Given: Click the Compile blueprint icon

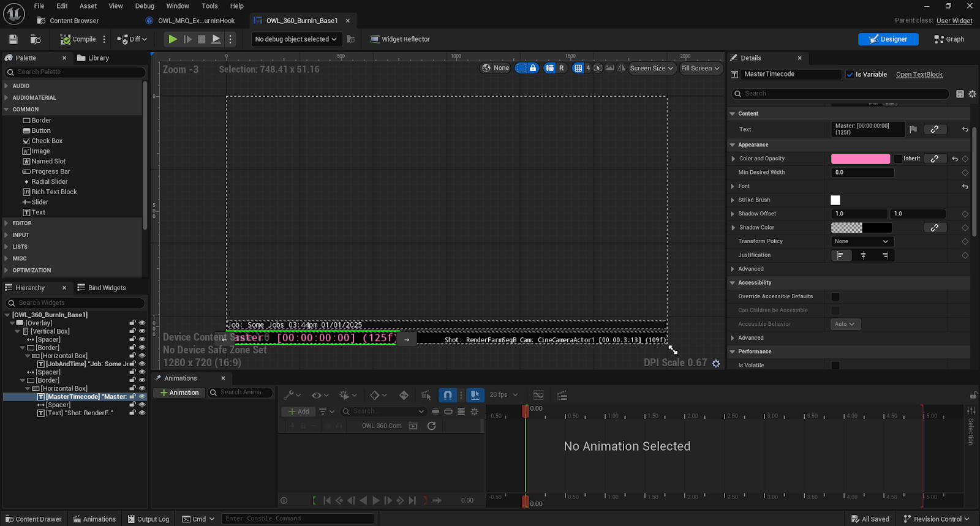Looking at the screenshot, I should (x=66, y=39).
